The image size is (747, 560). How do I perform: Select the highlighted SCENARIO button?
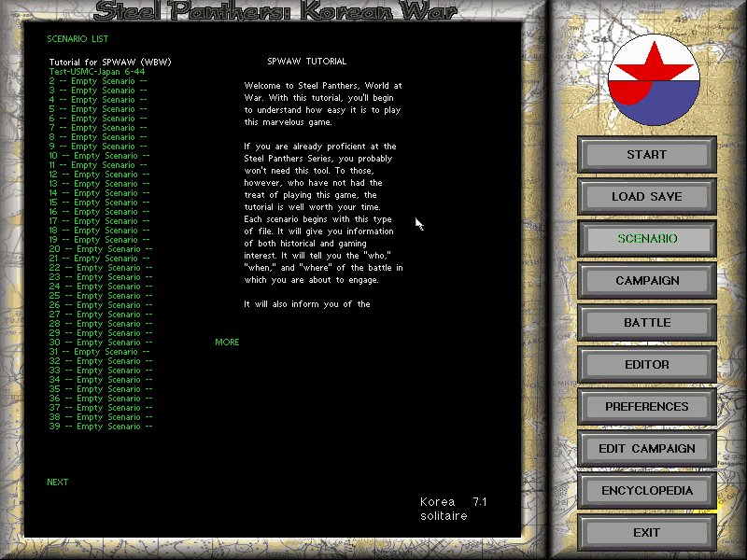pos(647,238)
